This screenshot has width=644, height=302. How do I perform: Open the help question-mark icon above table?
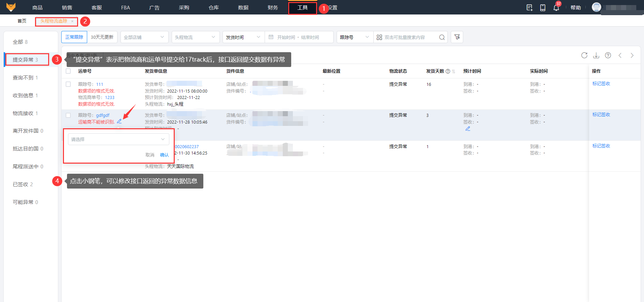click(608, 55)
